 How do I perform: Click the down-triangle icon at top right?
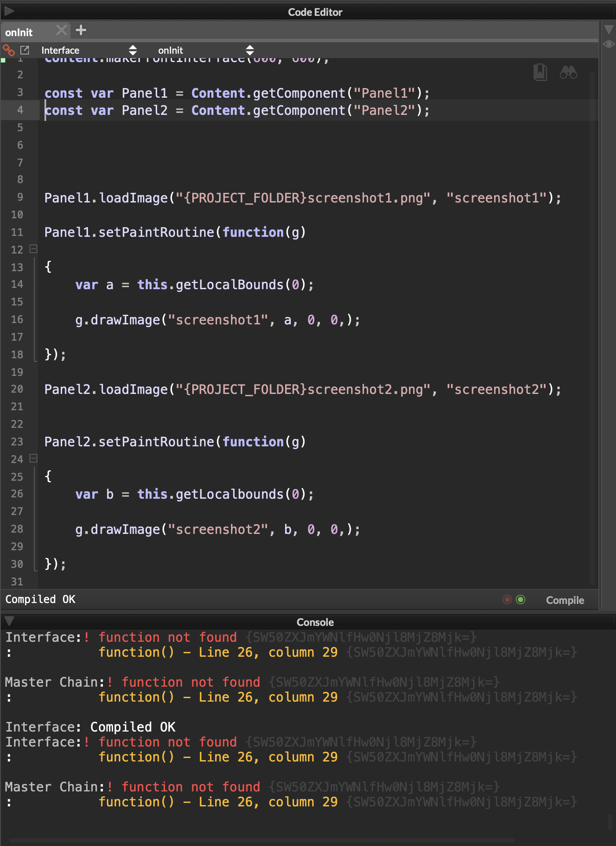(x=609, y=29)
